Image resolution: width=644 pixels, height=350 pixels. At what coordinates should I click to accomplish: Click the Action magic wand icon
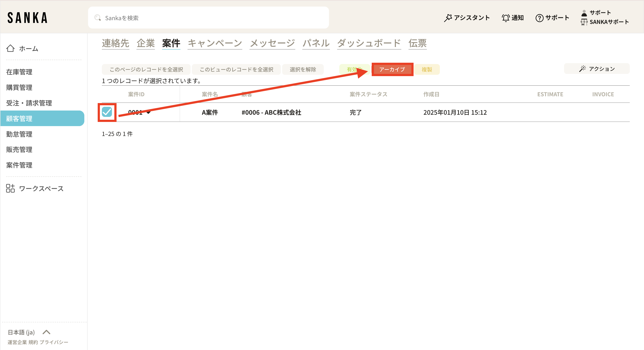pyautogui.click(x=582, y=69)
